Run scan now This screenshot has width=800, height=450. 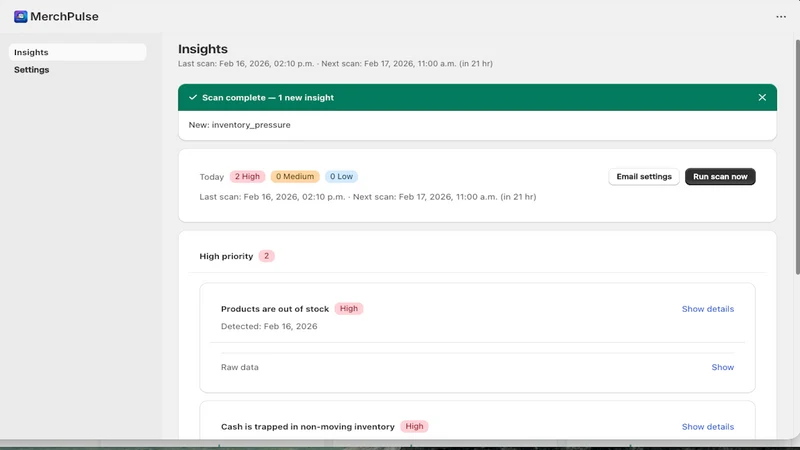tap(720, 177)
